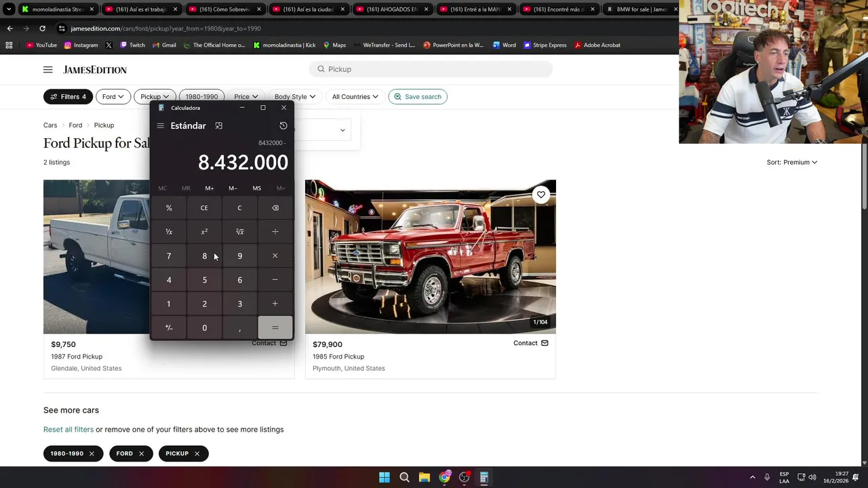The width and height of the screenshot is (868, 488).
Task: Click the site info icon in address bar
Action: 62,28
